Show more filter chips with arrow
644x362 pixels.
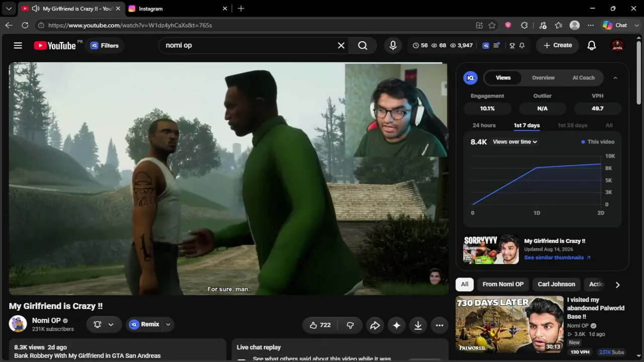pyautogui.click(x=617, y=285)
